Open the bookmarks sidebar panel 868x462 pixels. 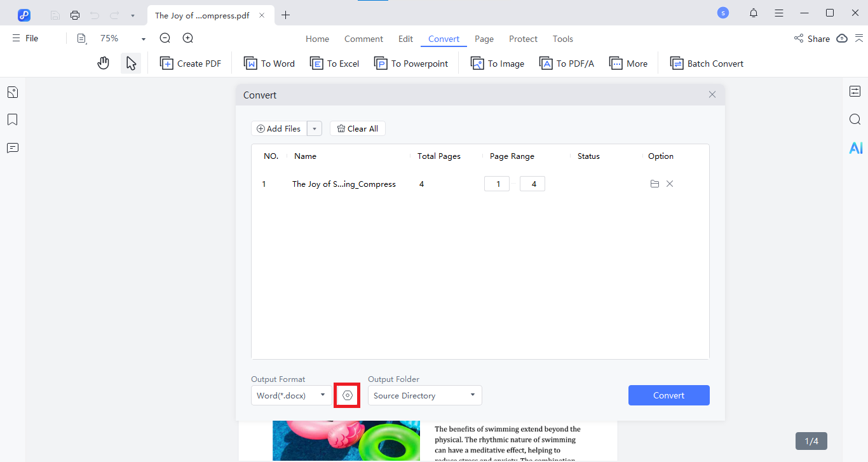(12, 120)
